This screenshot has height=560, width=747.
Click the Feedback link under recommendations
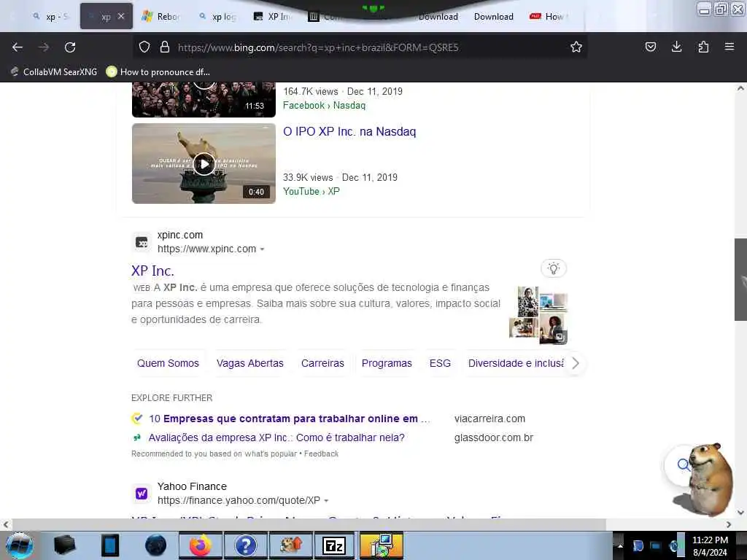[x=321, y=454]
